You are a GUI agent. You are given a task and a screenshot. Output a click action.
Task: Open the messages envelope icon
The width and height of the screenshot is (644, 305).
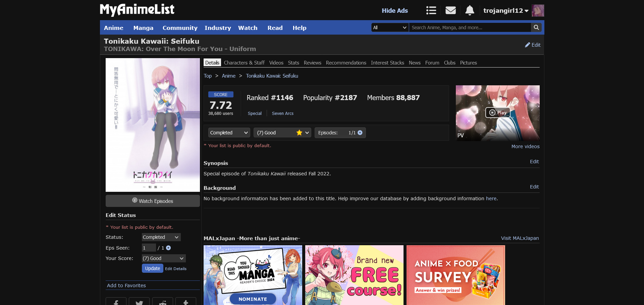coord(450,10)
